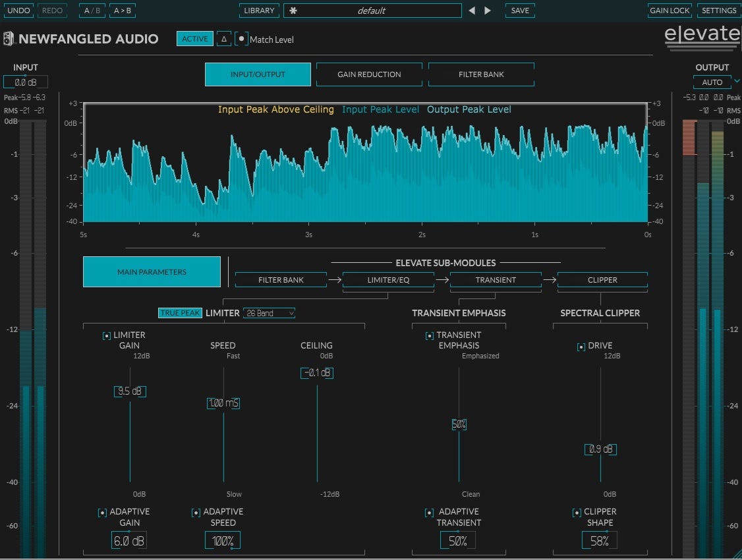Image resolution: width=742 pixels, height=560 pixels.
Task: Click the TRANSIENT EMPHASIS section heading
Action: (459, 313)
